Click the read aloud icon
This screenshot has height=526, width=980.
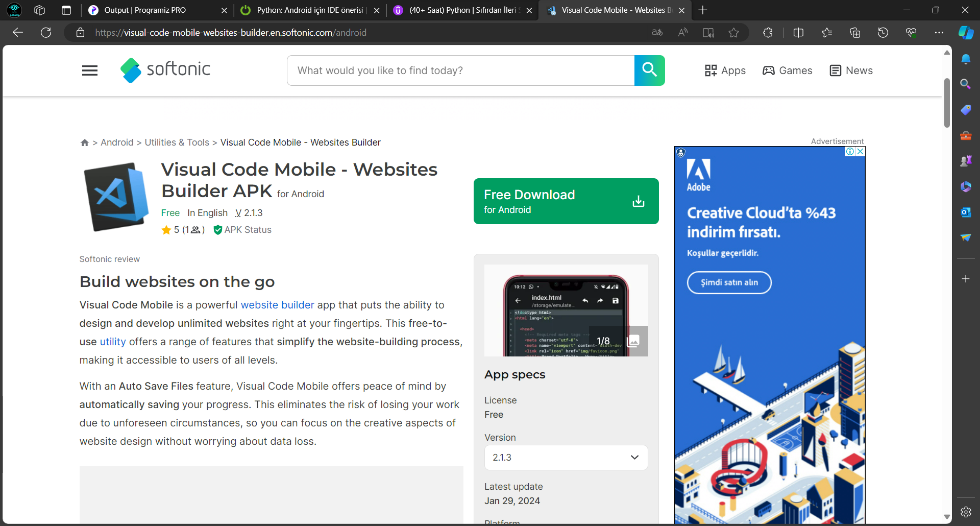[683, 33]
